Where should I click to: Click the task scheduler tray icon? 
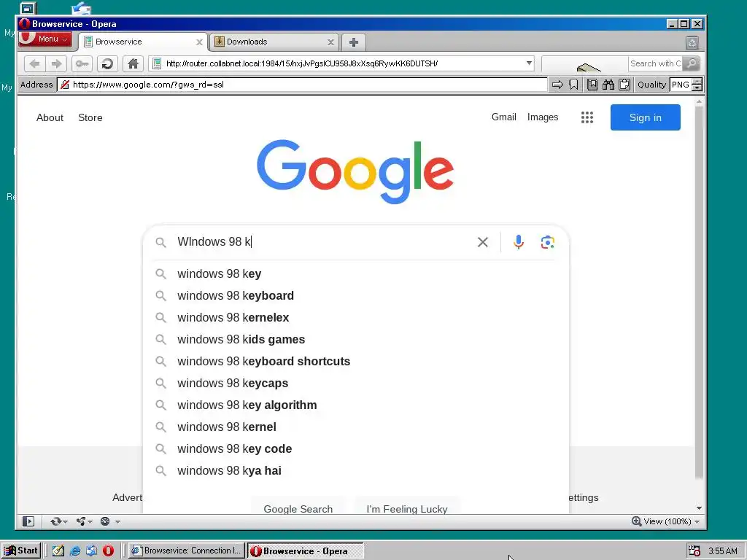(x=694, y=551)
